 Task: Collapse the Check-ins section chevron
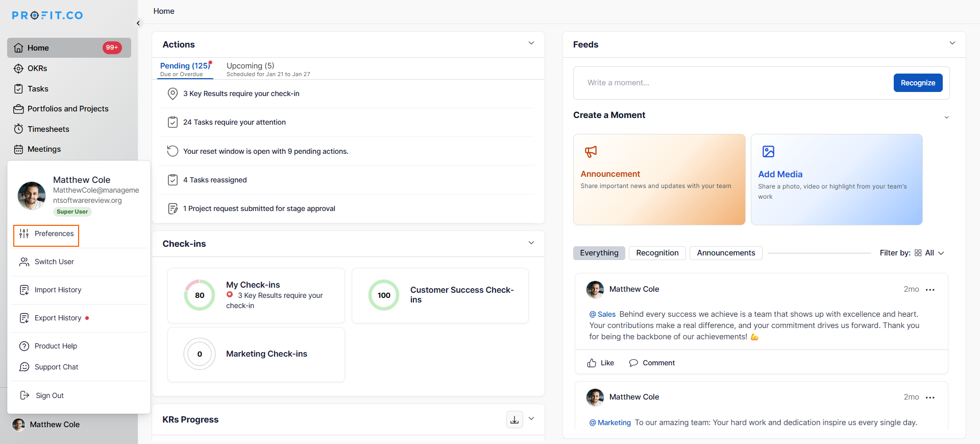point(531,243)
